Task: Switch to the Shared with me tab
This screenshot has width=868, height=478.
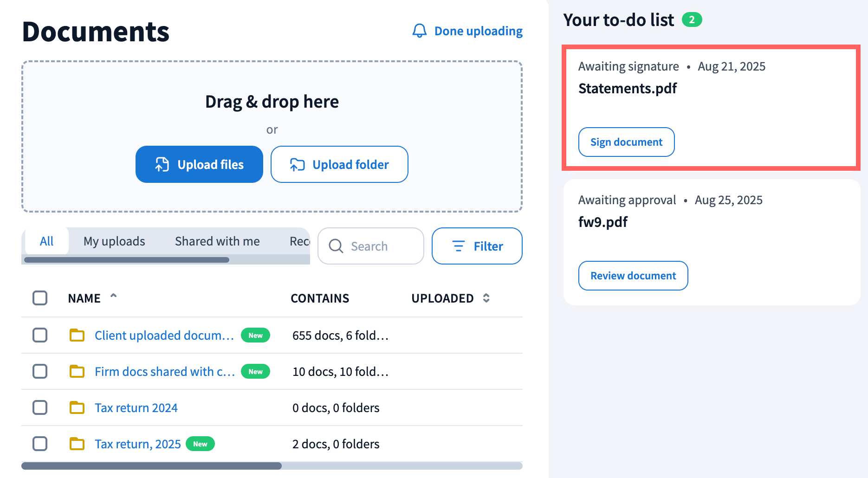Action: click(x=217, y=241)
